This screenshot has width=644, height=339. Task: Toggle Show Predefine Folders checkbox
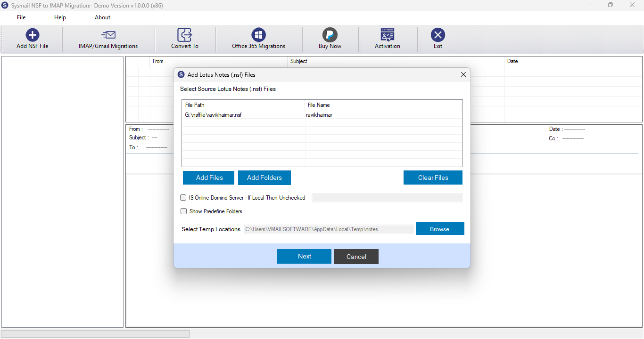coord(183,211)
